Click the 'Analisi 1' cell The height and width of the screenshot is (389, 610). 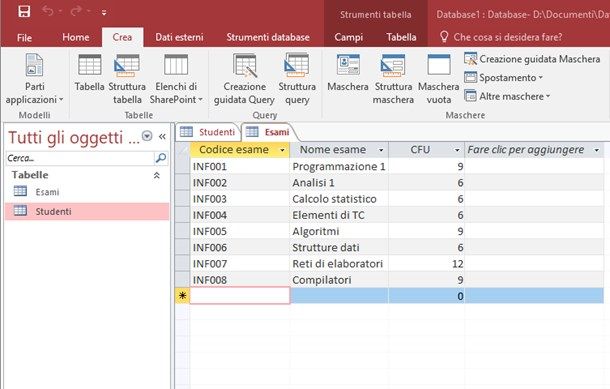coord(339,183)
